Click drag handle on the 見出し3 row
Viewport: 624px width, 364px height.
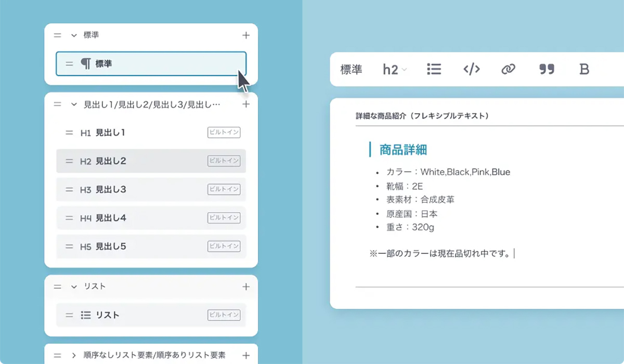[69, 190]
